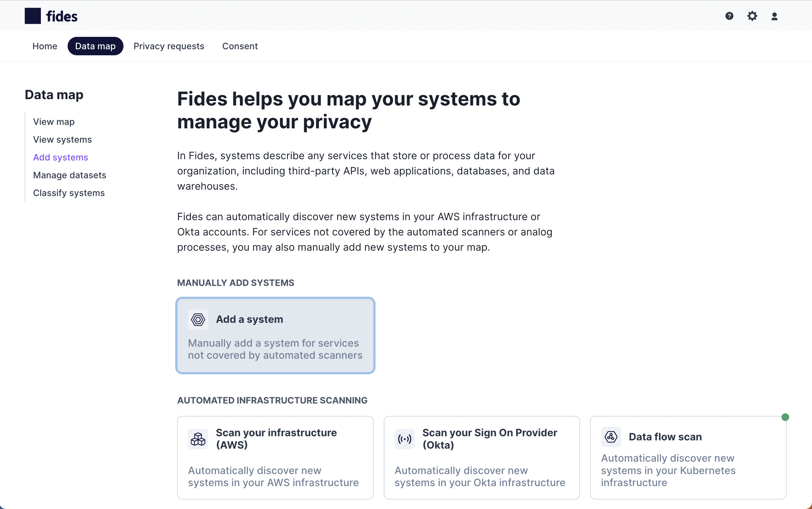
Task: Click the 'Fides can automatically discover' paragraph
Action: (365, 232)
